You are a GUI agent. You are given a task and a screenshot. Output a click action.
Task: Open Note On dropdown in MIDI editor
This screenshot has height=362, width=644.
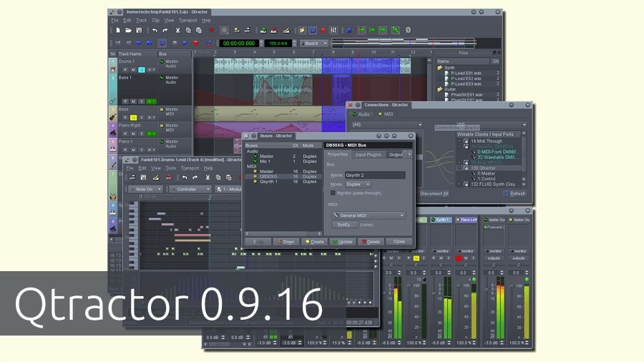pos(145,189)
